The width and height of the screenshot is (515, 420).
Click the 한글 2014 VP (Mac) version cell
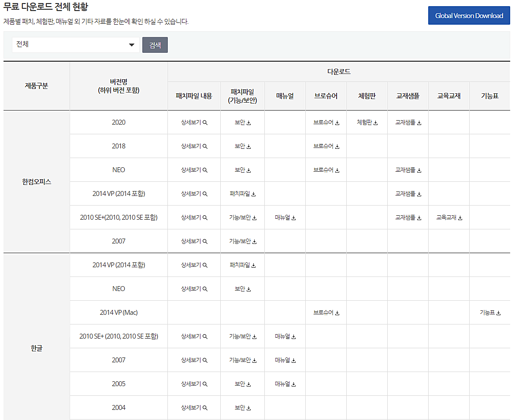[119, 313]
